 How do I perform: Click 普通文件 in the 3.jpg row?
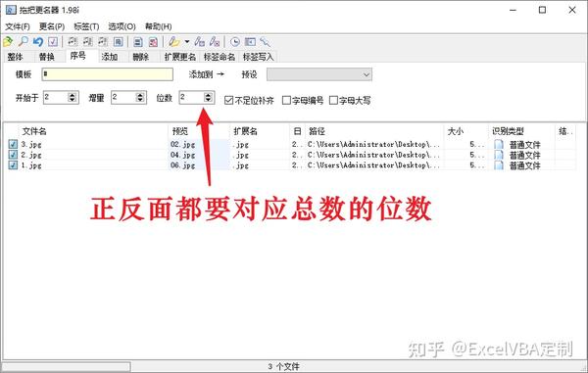[x=524, y=145]
